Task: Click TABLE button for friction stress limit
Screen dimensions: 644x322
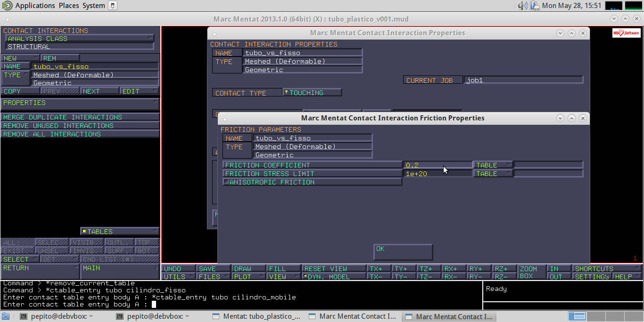Action: [x=493, y=173]
